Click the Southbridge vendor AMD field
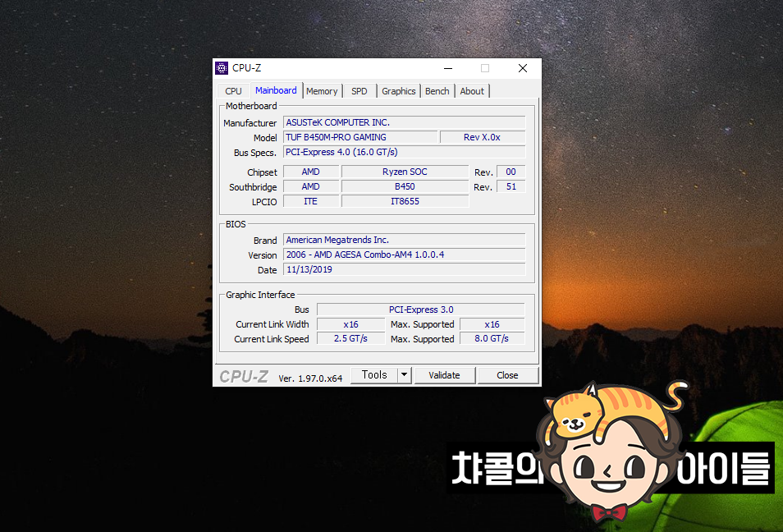Image resolution: width=783 pixels, height=532 pixels. tap(310, 186)
